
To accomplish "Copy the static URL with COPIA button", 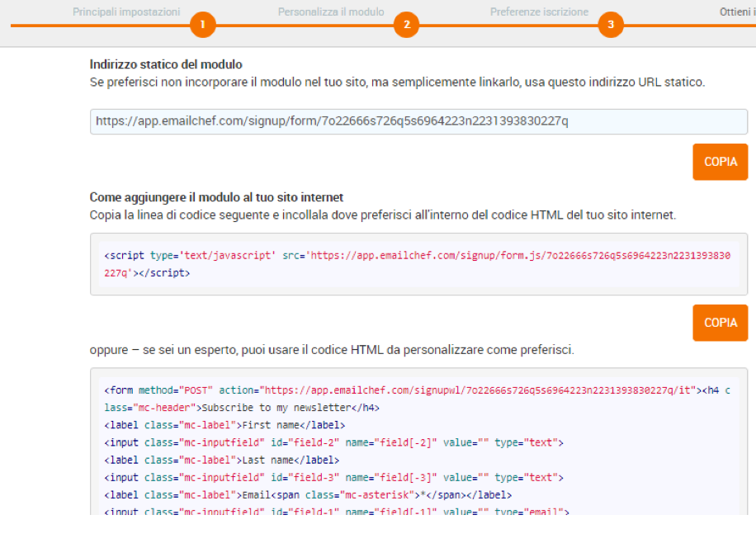I will point(721,162).
